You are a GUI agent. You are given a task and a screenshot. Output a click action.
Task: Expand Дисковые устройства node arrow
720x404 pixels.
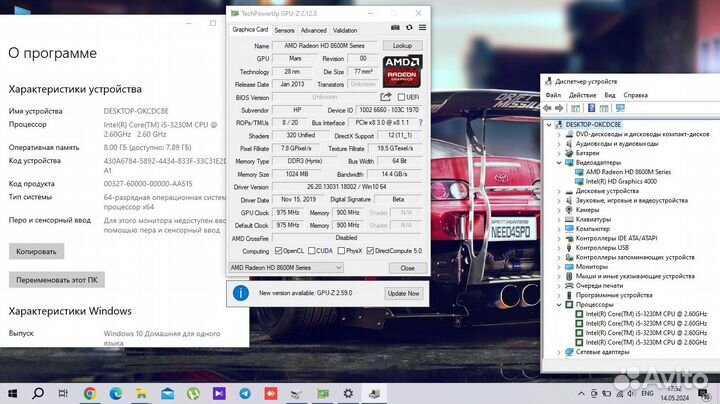pyautogui.click(x=559, y=191)
